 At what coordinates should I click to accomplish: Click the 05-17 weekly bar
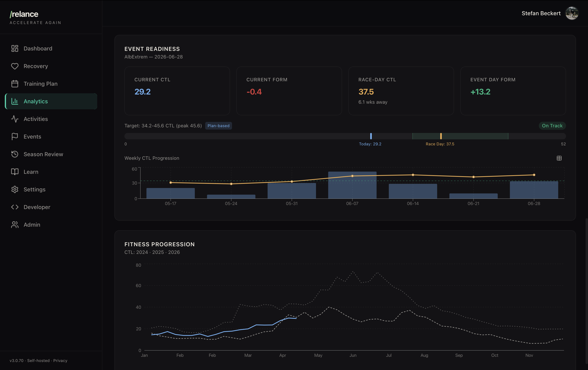pyautogui.click(x=170, y=193)
